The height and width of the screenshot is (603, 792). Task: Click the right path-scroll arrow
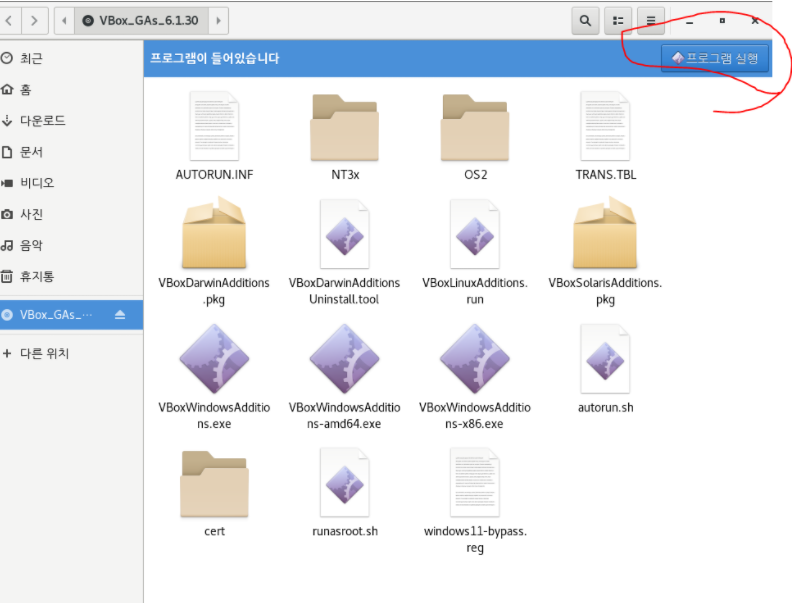pyautogui.click(x=218, y=21)
